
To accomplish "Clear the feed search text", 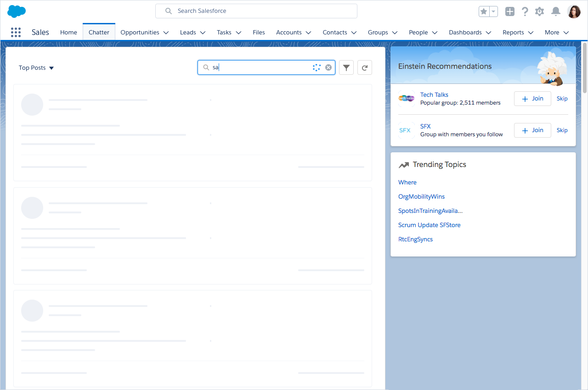I will tap(328, 67).
